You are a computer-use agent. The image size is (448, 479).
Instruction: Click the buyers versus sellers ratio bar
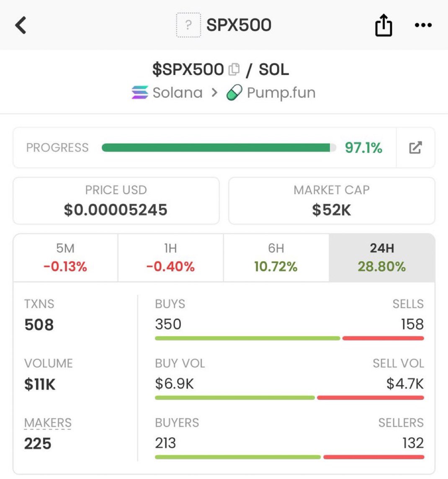point(289,457)
